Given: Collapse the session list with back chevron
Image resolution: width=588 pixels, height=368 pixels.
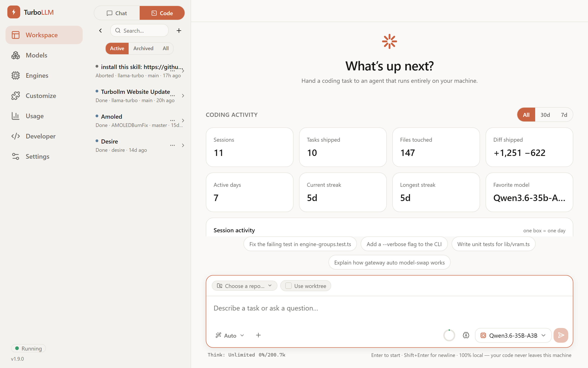Looking at the screenshot, I should 101,31.
